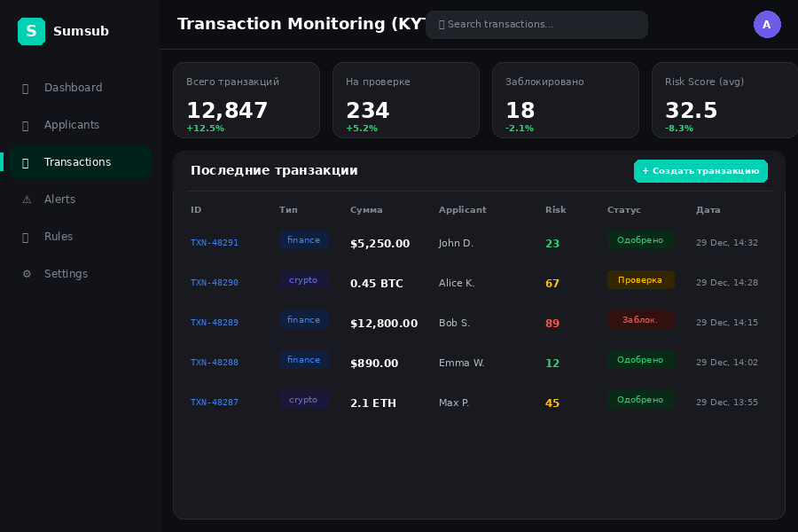Viewport: 798px width, 532px height.
Task: Open the На проверке stat card
Action: point(405,100)
